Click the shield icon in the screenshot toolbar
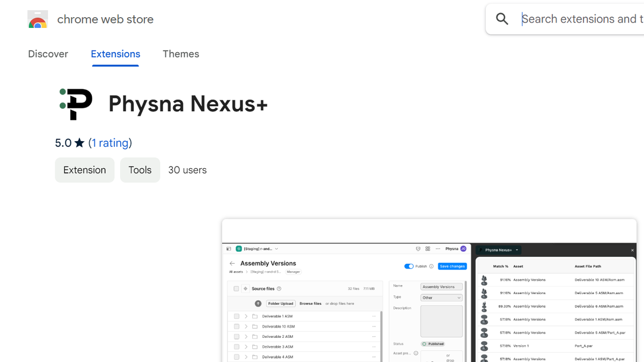 pos(418,249)
